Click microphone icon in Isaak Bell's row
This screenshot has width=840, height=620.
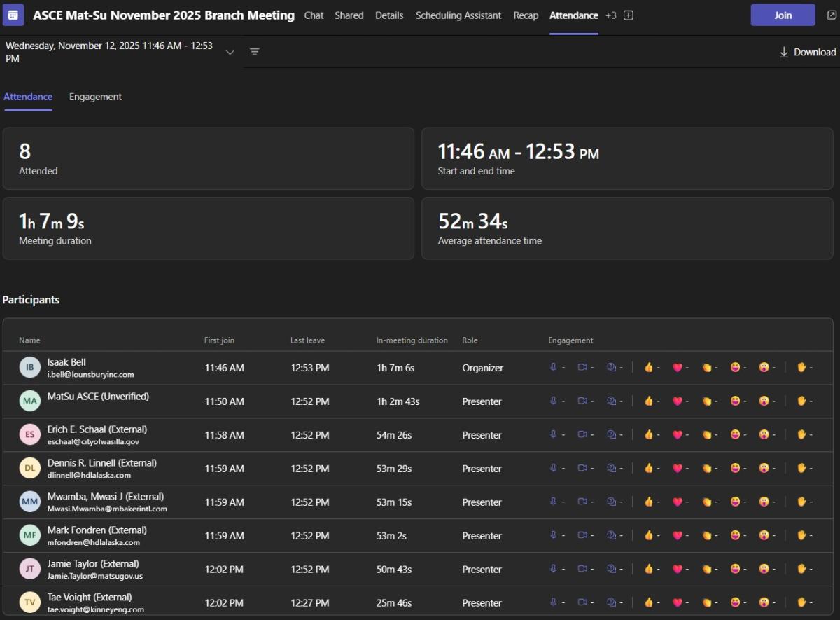(553, 367)
